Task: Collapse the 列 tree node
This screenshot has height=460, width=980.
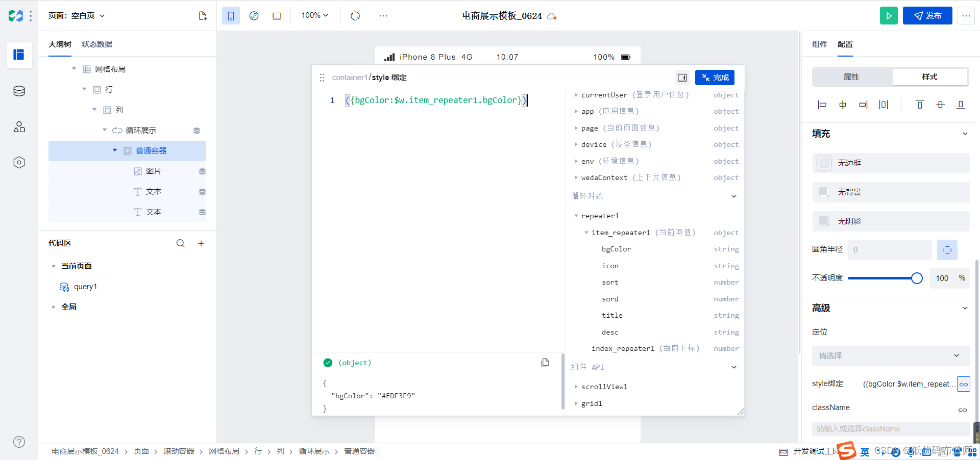Action: tap(94, 110)
